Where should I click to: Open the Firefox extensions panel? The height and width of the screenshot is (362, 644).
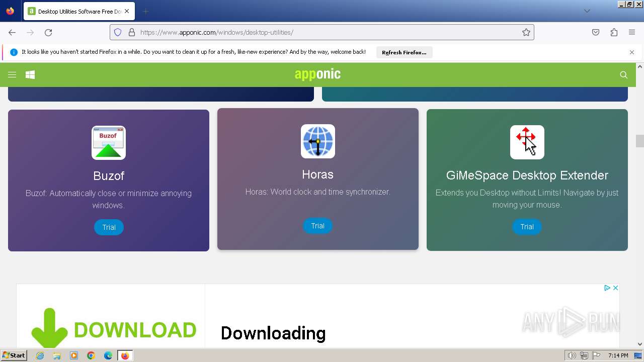coord(614,32)
